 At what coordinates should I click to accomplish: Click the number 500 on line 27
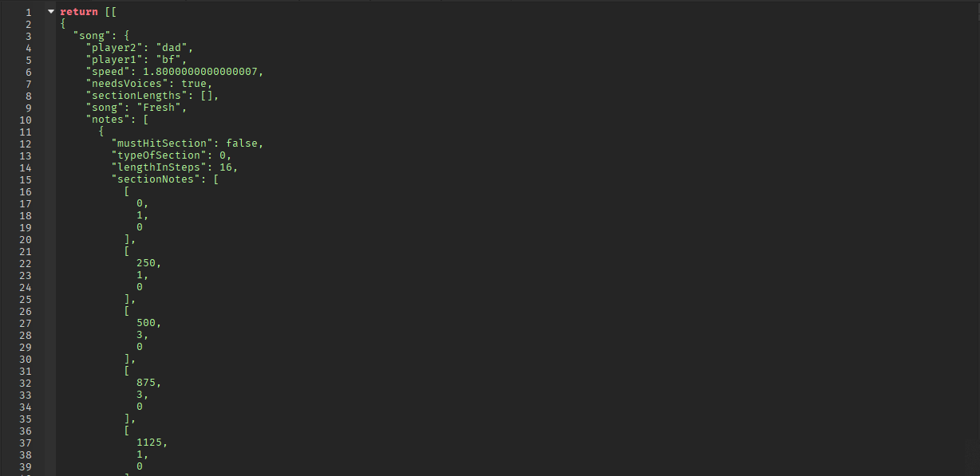point(146,323)
